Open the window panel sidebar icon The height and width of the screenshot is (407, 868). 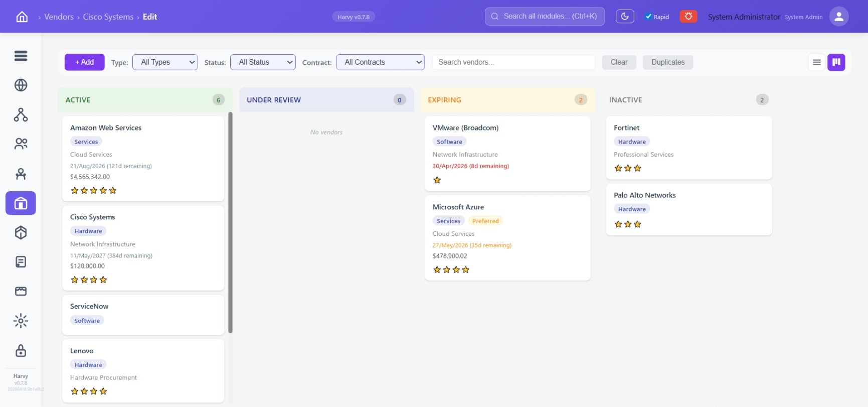21,292
